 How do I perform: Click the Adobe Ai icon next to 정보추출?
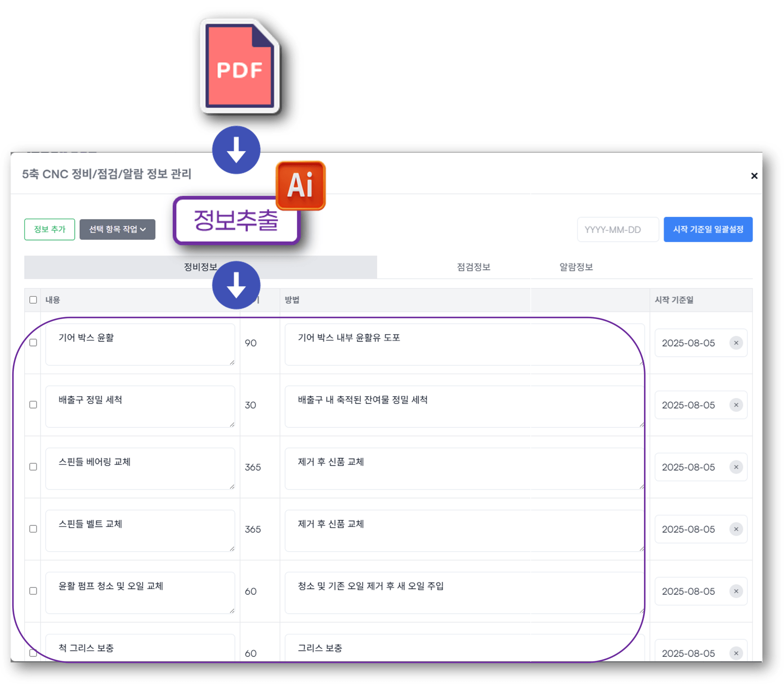[301, 186]
